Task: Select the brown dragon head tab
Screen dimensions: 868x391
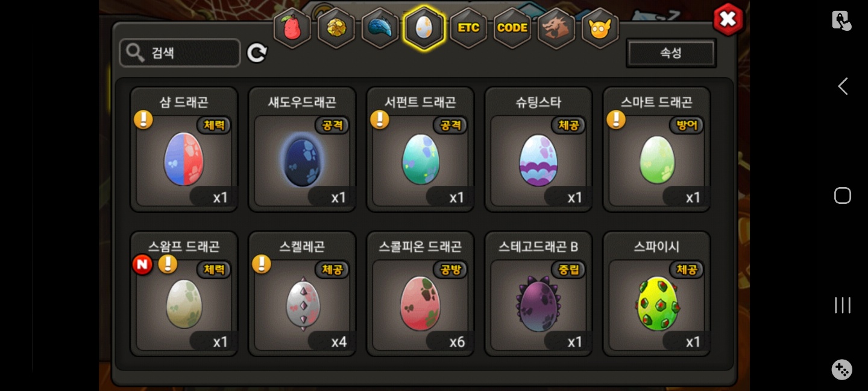Action: pos(556,28)
